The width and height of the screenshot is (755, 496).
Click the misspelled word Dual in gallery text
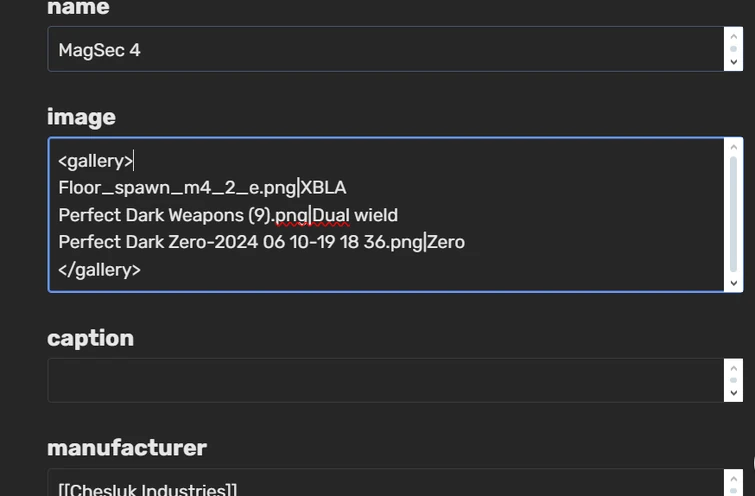click(331, 215)
